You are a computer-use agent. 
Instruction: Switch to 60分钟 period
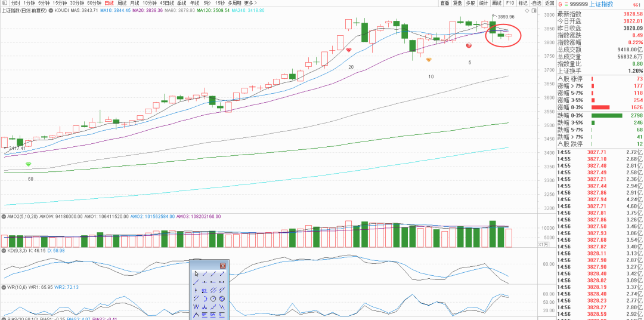point(94,3)
